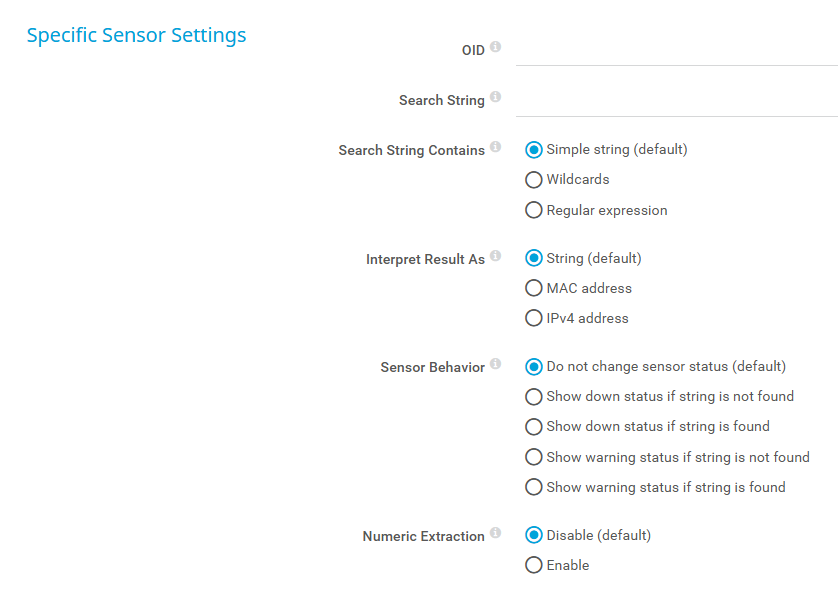Click the info icon for Interpret Result As
Image resolution: width=838 pixels, height=594 pixels.
495,256
